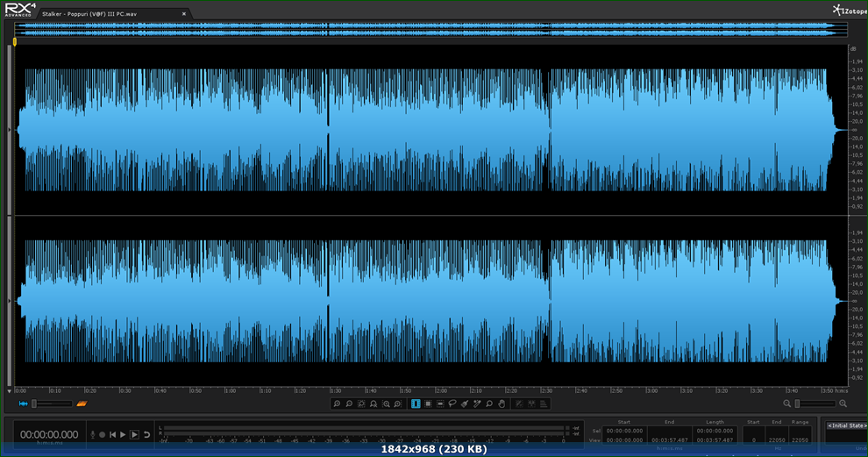Click the frequency End 22050 field

pos(777,440)
